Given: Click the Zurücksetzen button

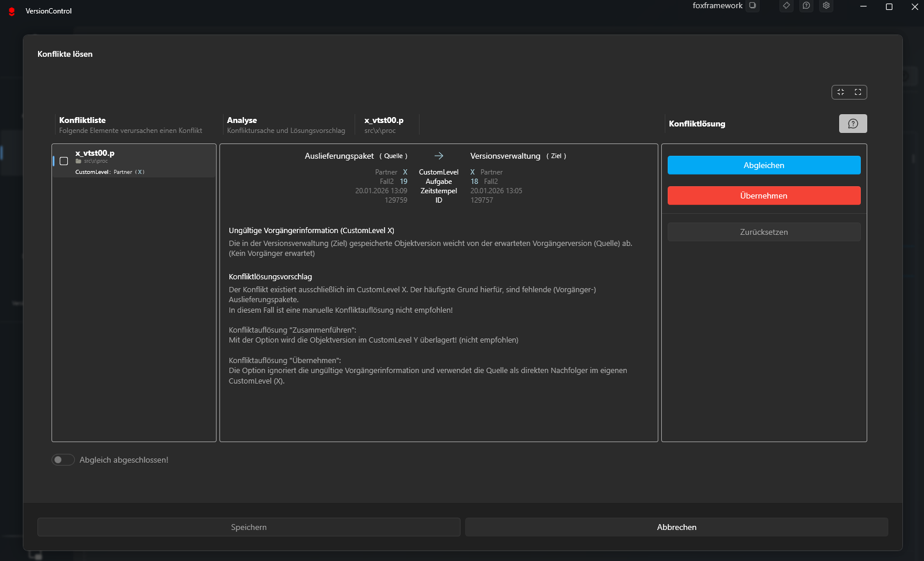Looking at the screenshot, I should 764,232.
